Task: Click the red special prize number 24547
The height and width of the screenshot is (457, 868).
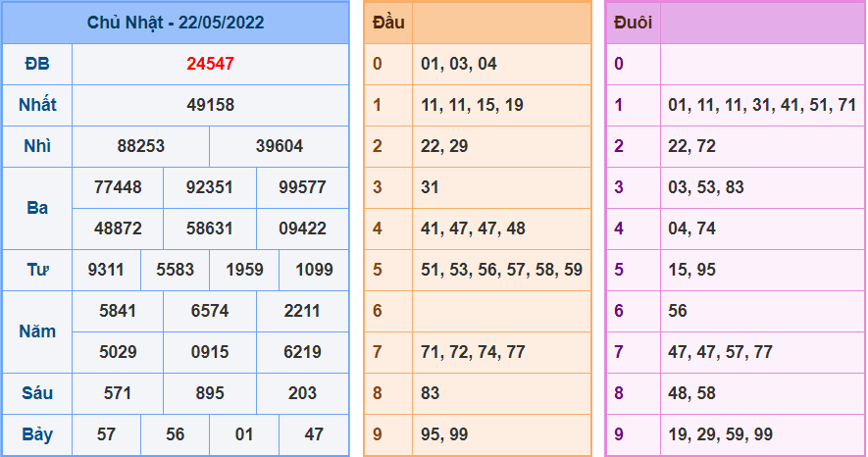Action: tap(210, 64)
